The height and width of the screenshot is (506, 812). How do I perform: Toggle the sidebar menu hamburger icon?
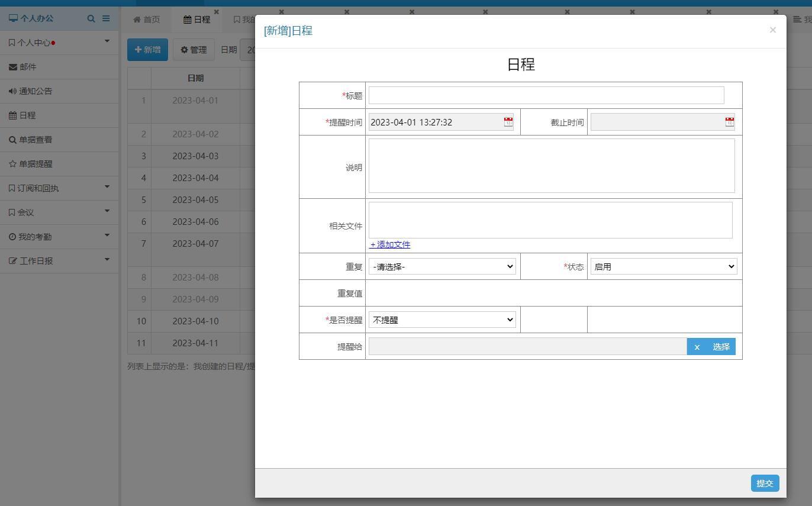[106, 18]
